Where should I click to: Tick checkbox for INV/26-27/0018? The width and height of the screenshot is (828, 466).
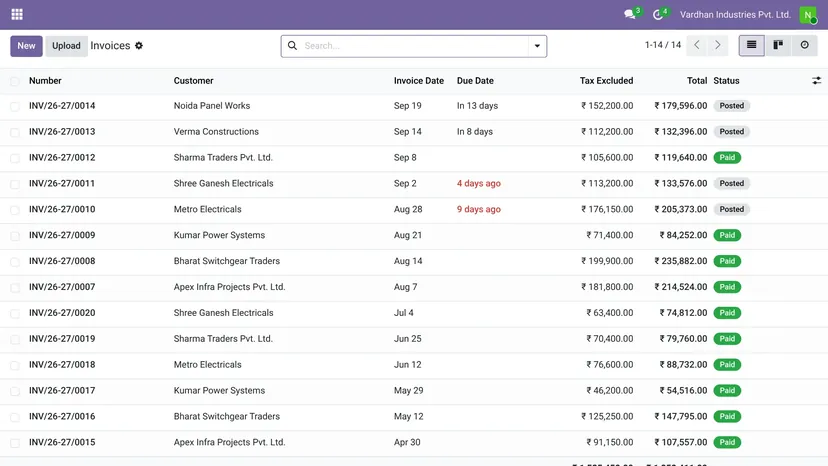15,365
